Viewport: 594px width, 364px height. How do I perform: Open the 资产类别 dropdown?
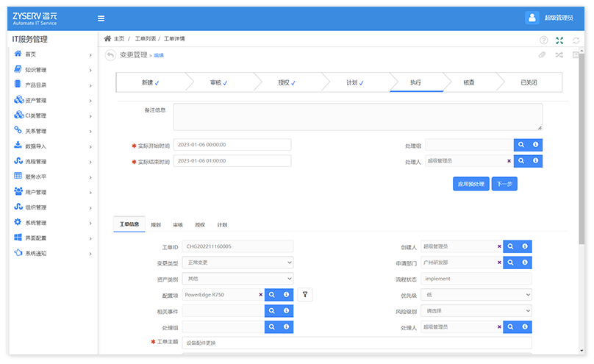[x=238, y=279]
